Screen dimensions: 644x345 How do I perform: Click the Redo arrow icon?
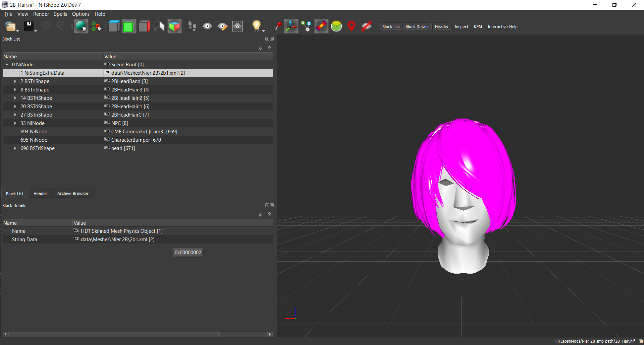click(x=60, y=26)
